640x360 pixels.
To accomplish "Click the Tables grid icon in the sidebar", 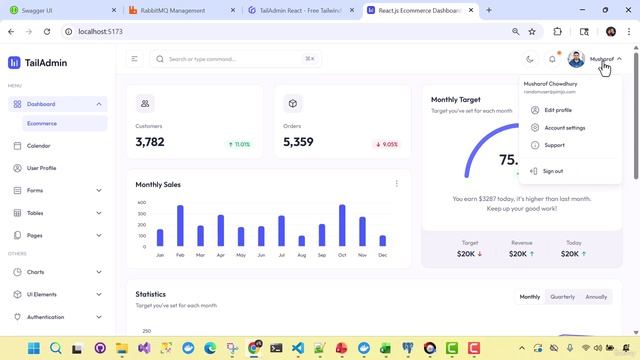I will tap(17, 213).
